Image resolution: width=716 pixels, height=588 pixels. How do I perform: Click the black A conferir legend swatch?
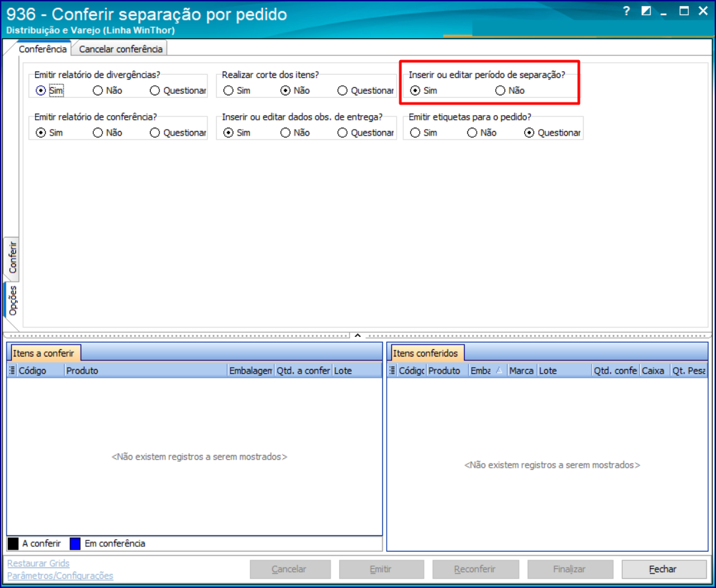[x=13, y=544]
